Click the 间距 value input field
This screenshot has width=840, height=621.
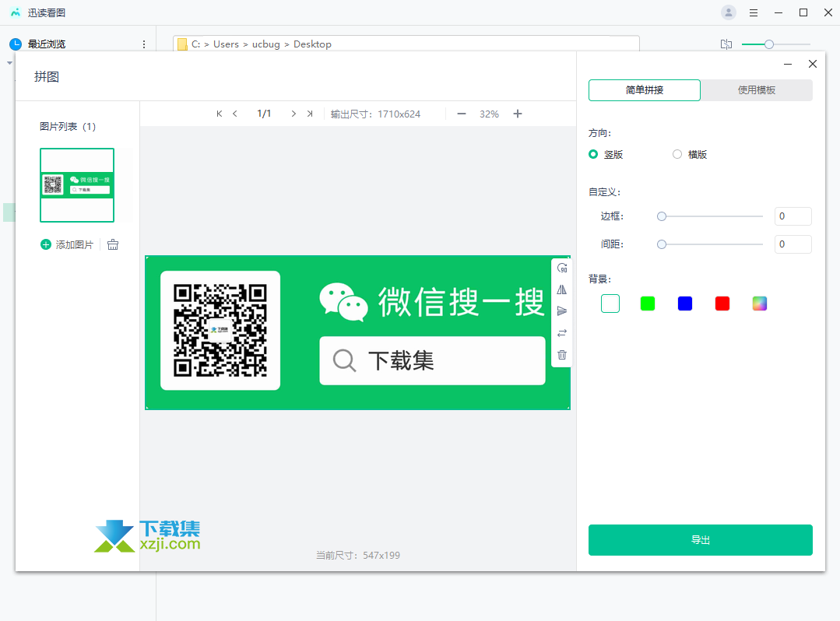(793, 244)
